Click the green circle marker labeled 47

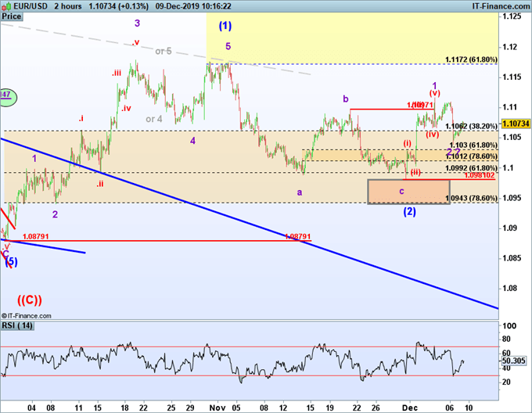(x=4, y=95)
